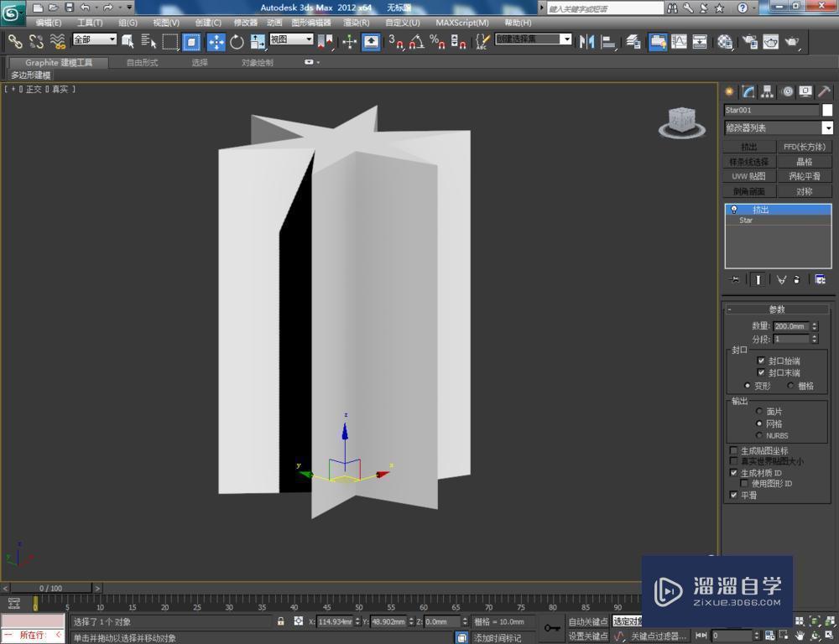Screen dimensions: 839x644
Task: Switch to the Graphite 建模工具 tab
Action: pos(57,62)
